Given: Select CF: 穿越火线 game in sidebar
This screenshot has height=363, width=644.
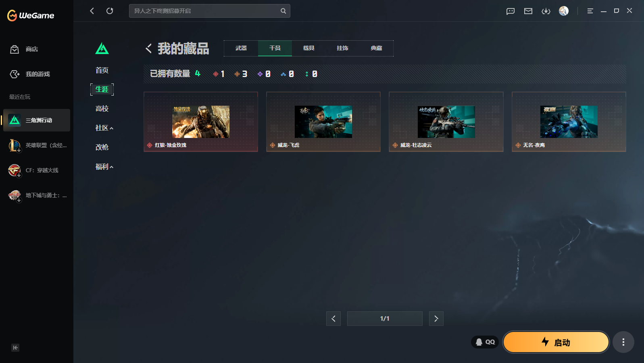Looking at the screenshot, I should [x=37, y=170].
